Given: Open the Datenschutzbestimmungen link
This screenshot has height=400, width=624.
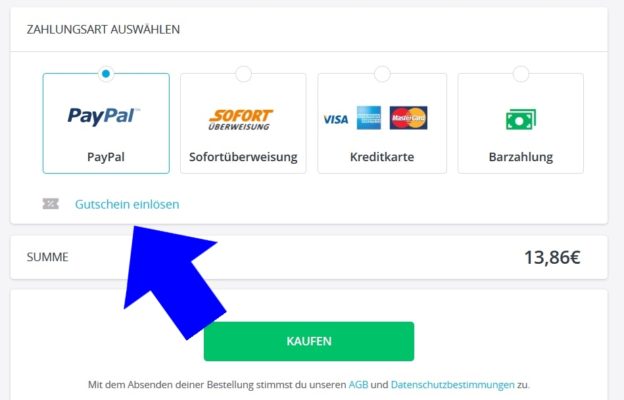Looking at the screenshot, I should 452,385.
